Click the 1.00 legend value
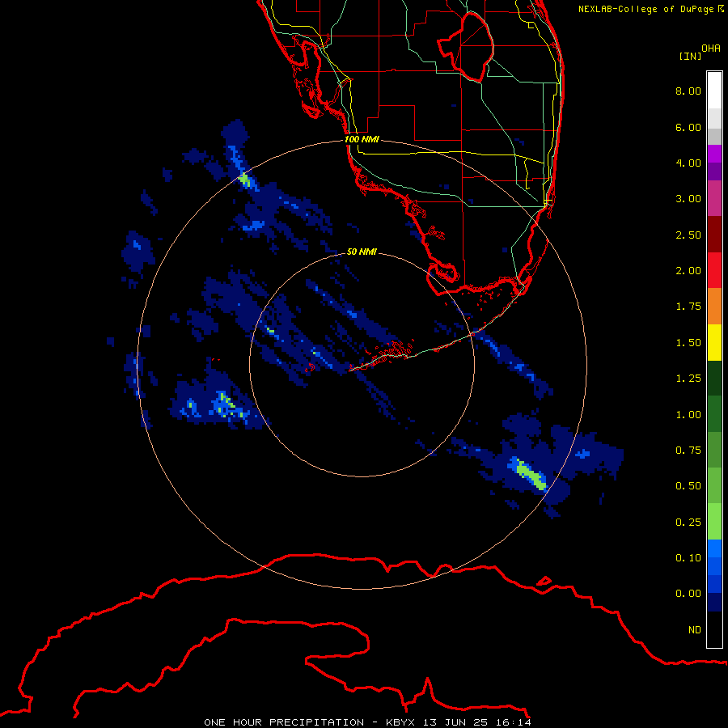728x728 pixels. (688, 414)
